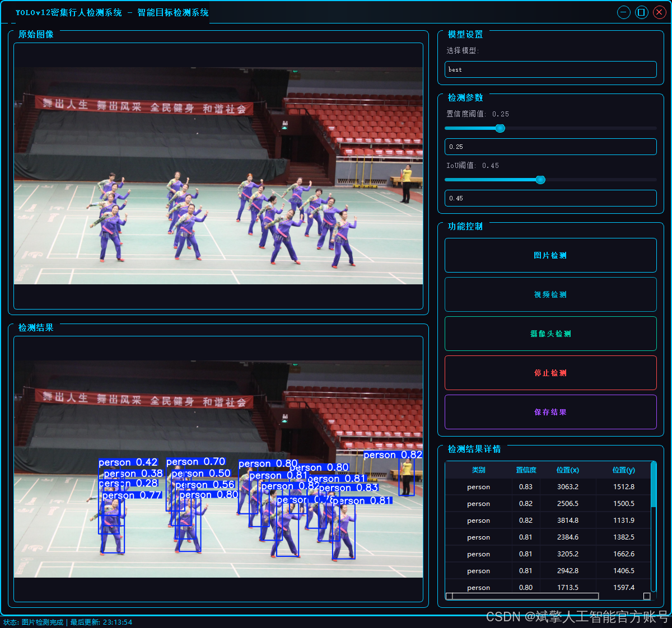The width and height of the screenshot is (672, 628).
Task: Click the 图片检测 image detection button
Action: click(550, 255)
